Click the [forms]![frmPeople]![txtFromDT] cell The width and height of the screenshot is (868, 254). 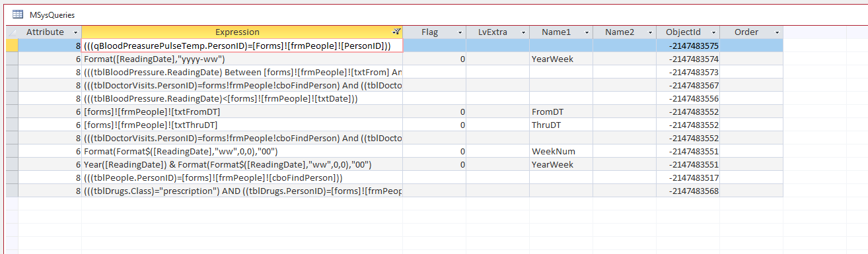[x=242, y=111]
